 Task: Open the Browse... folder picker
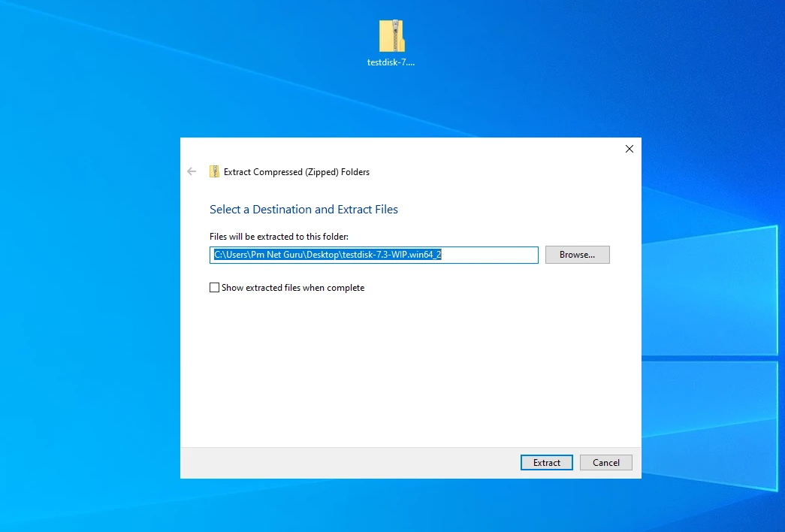pos(577,255)
